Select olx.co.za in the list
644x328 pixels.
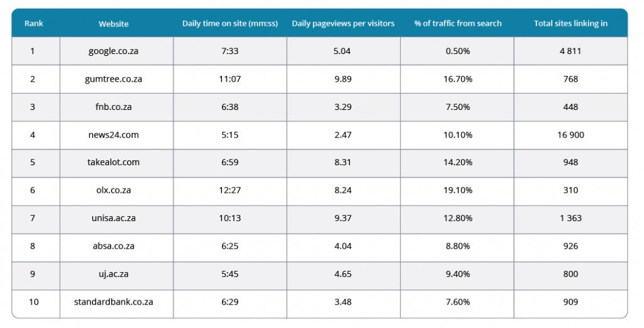(113, 190)
